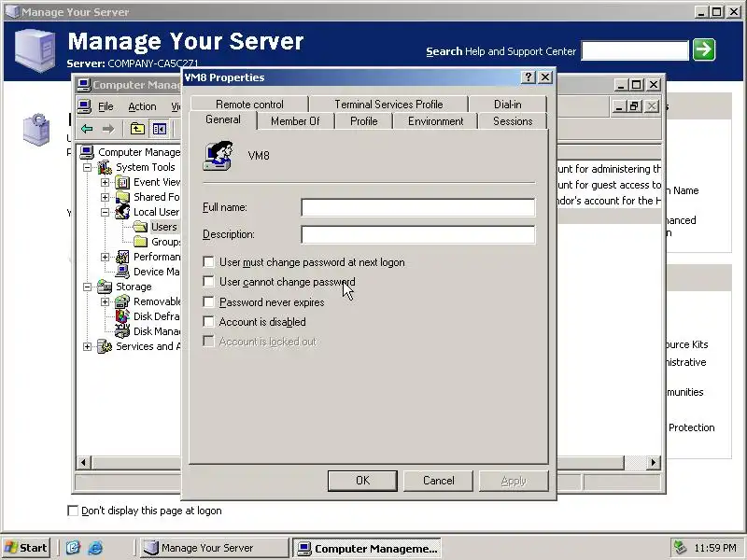The height and width of the screenshot is (560, 747).
Task: Select the Event Viewer tree icon
Action: [x=122, y=182]
